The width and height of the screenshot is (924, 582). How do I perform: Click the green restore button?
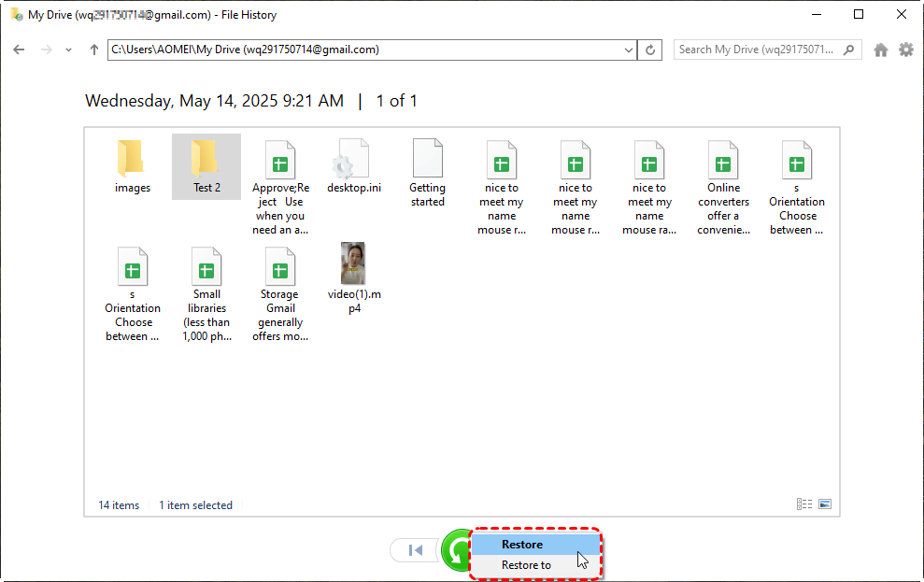(456, 550)
